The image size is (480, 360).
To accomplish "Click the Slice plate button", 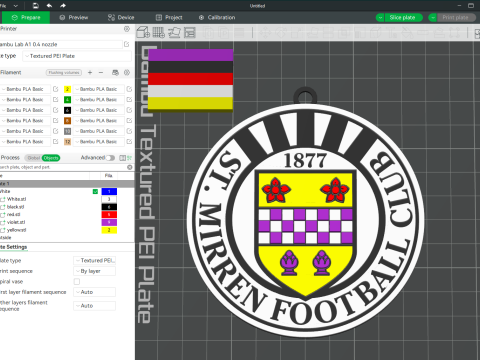I will coord(403,18).
